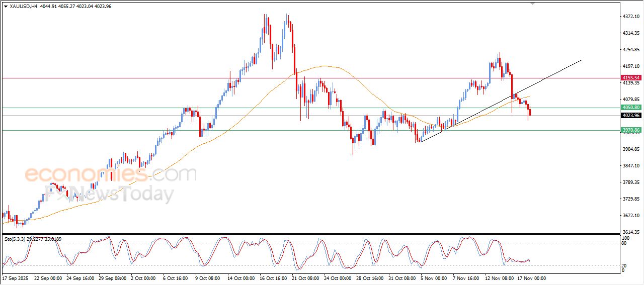Click the black 4023.96 current price label

point(630,116)
